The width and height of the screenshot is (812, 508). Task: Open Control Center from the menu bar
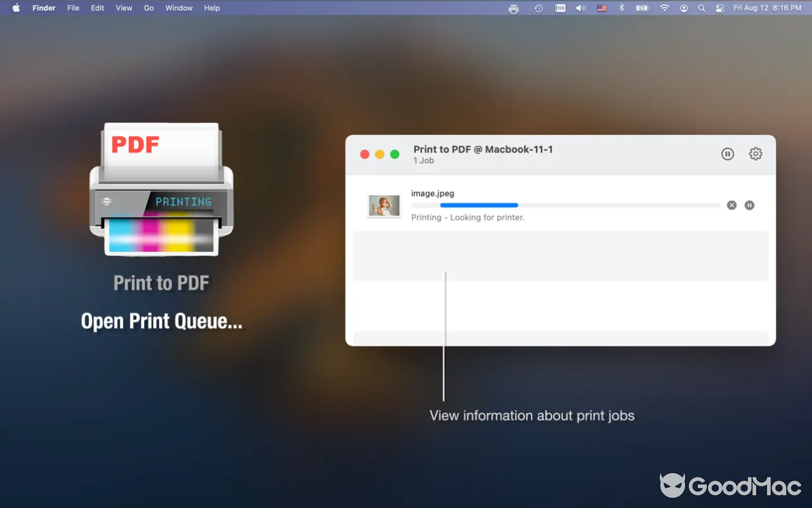coord(719,8)
